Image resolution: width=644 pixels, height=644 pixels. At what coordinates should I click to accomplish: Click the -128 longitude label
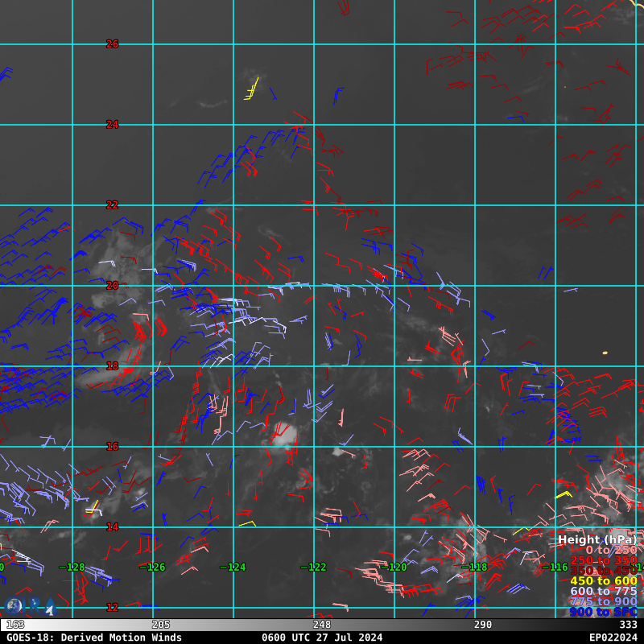(x=72, y=568)
